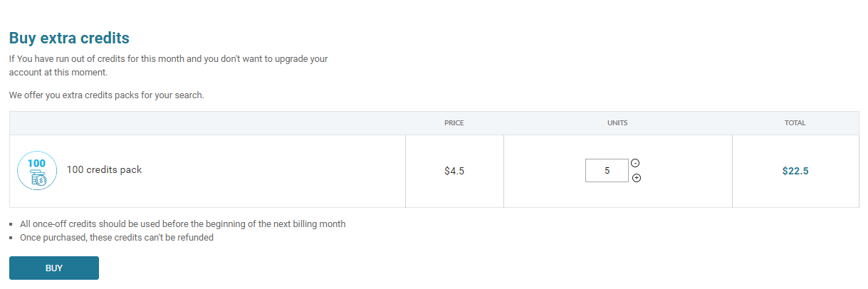Click the 'Buy extra credits' heading
The image size is (868, 289).
pos(69,38)
